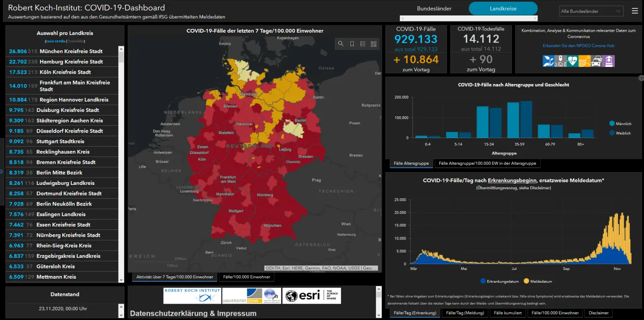Expand the collapsed left side panel arrow
644x320 pixels.
point(2,172)
